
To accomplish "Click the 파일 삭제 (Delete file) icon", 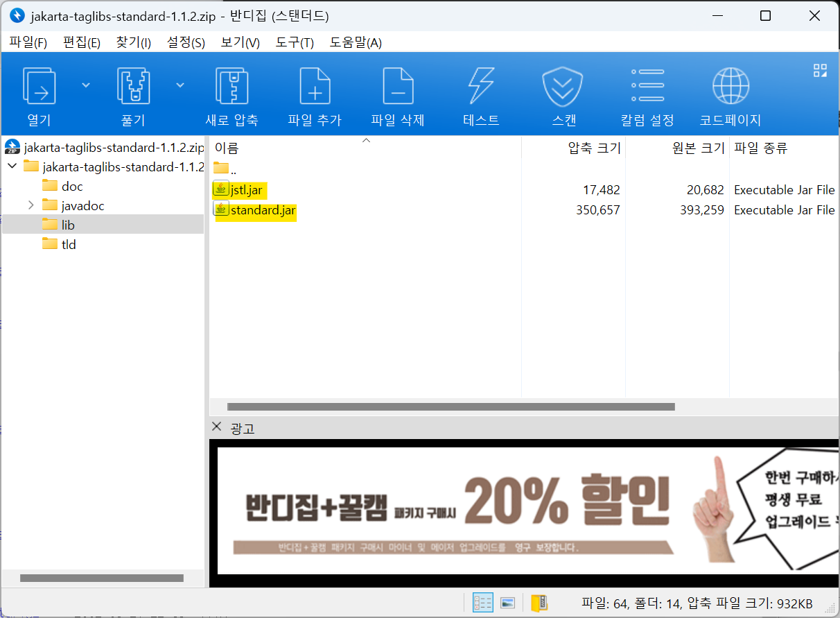I will tap(398, 85).
